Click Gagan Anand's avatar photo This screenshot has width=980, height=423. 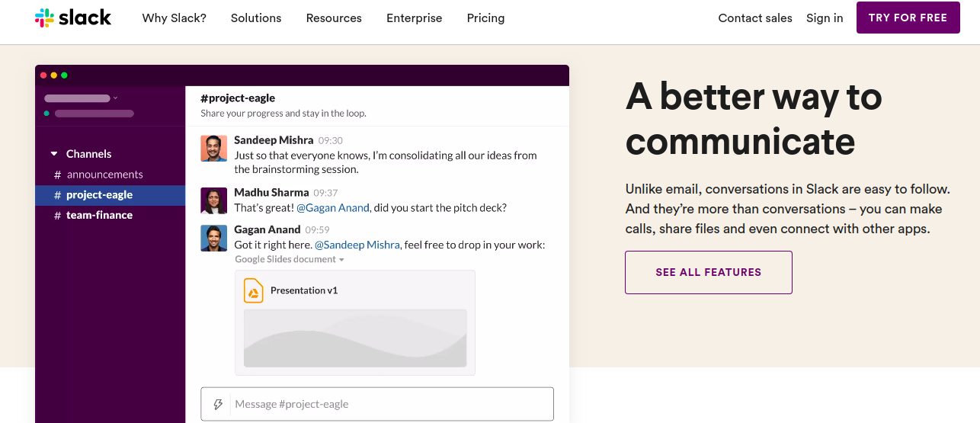click(x=213, y=238)
